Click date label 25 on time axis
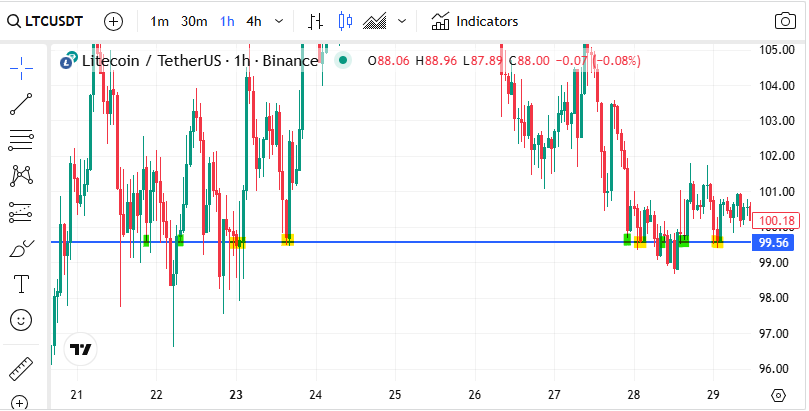Image resolution: width=809 pixels, height=411 pixels. 395,395
